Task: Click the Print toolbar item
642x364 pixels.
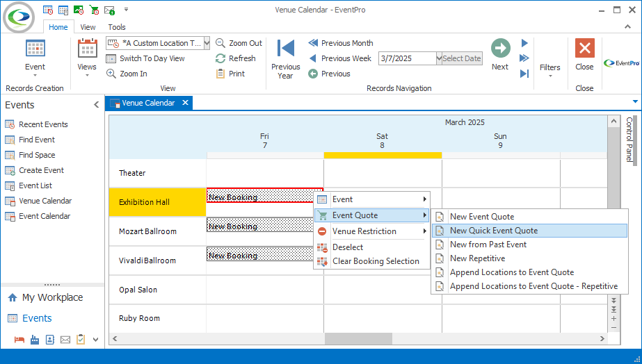Action: click(230, 74)
